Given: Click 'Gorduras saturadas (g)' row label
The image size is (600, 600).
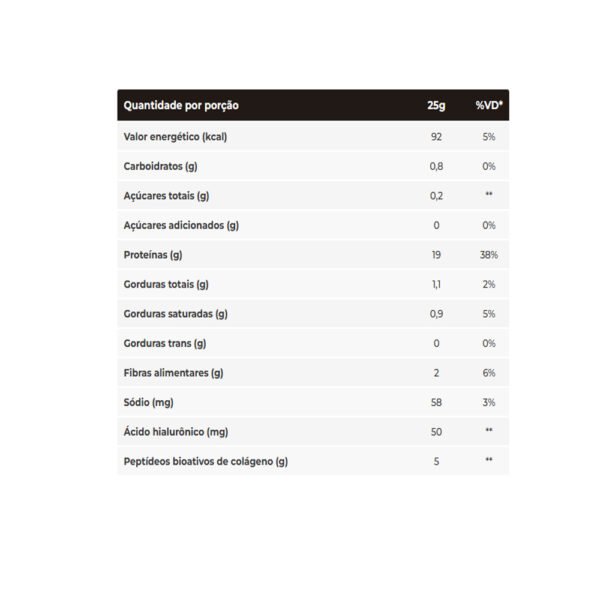Looking at the screenshot, I should coord(175,314).
